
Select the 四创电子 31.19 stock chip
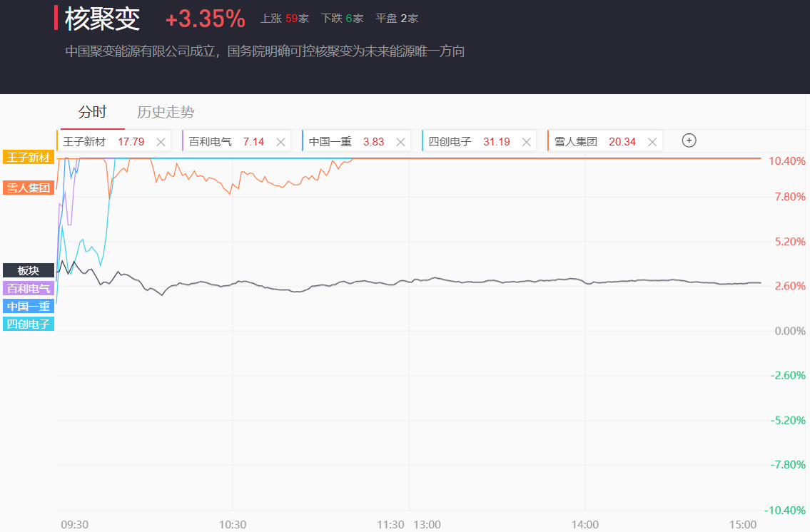click(x=469, y=142)
